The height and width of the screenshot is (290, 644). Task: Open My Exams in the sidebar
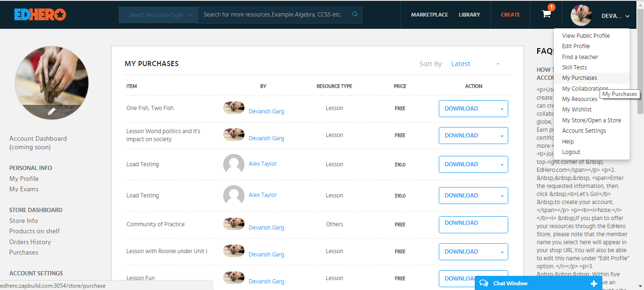tap(24, 189)
